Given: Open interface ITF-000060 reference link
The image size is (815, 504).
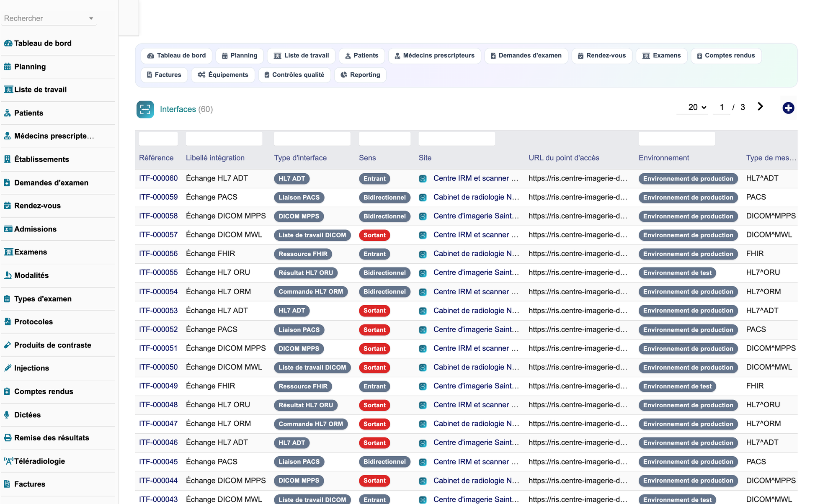Looking at the screenshot, I should pos(158,178).
